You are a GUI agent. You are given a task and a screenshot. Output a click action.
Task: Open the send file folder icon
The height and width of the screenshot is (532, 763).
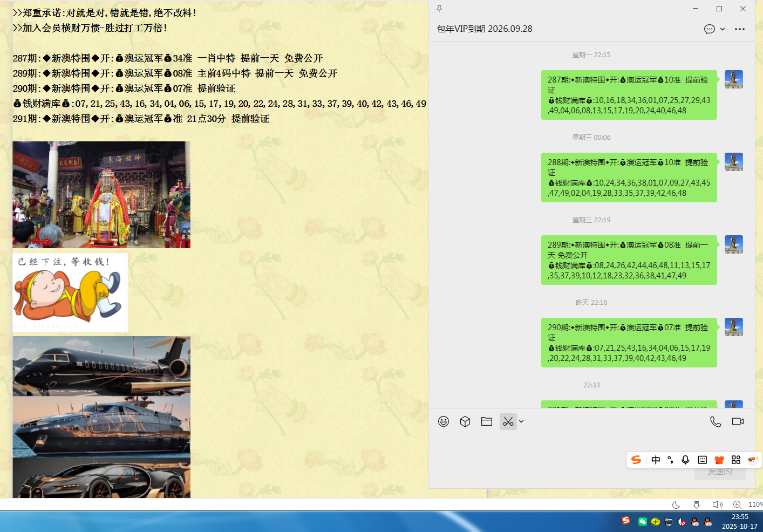487,421
